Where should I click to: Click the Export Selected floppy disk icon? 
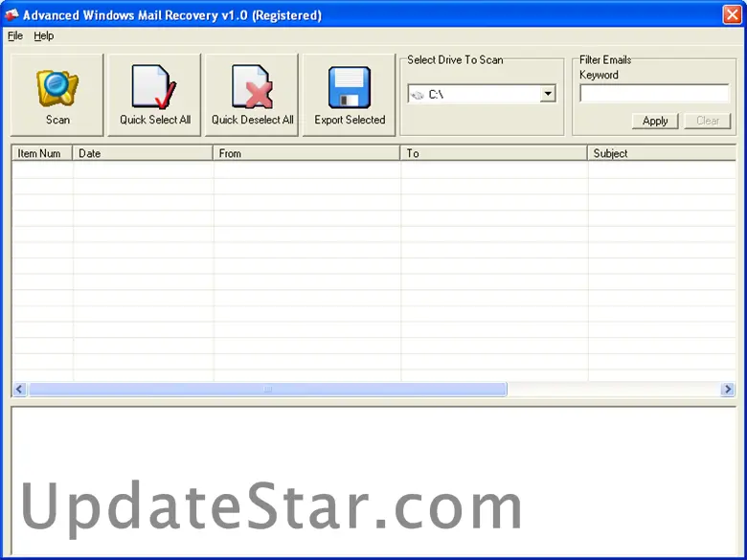pyautogui.click(x=350, y=87)
